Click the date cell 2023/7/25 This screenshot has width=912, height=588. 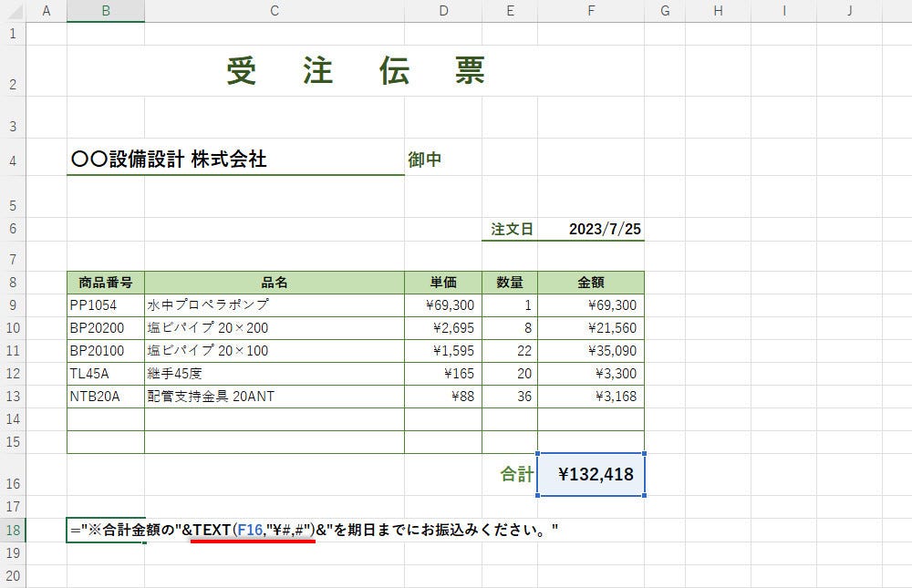[591, 229]
